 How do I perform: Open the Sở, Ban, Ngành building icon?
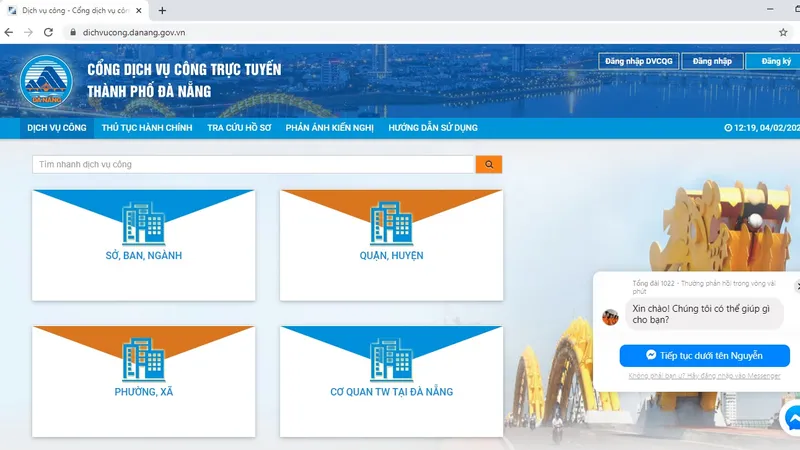(143, 223)
